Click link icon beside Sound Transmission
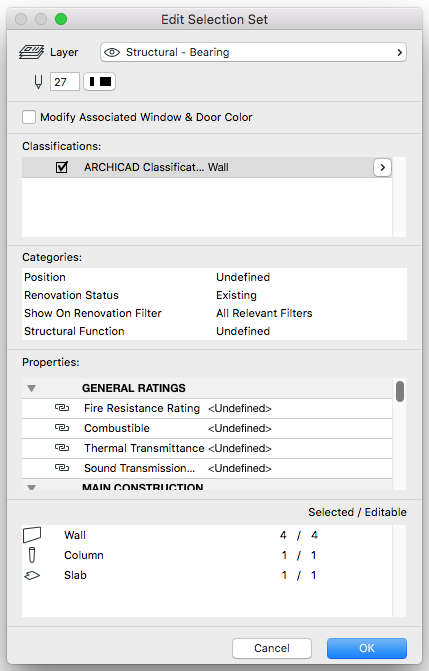The height and width of the screenshot is (671, 429). click(62, 468)
